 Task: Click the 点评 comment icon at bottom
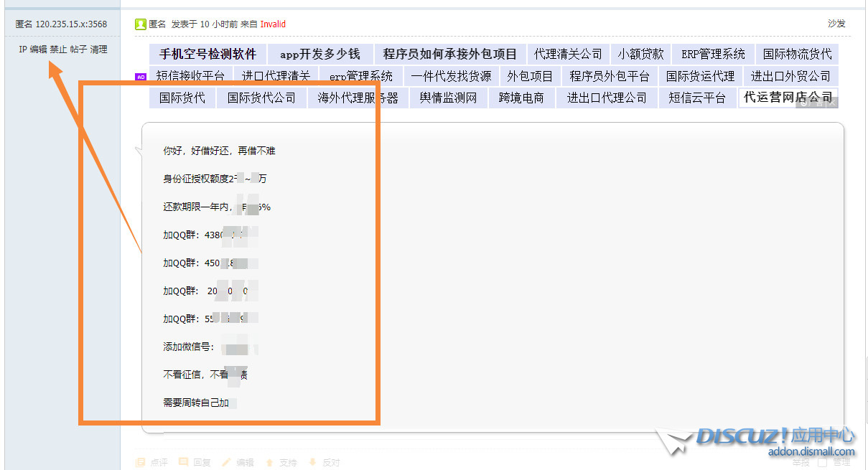pos(141,461)
